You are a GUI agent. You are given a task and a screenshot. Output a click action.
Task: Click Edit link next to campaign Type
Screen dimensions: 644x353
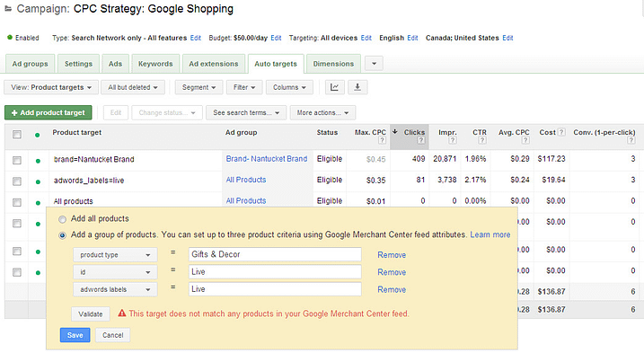click(x=196, y=38)
